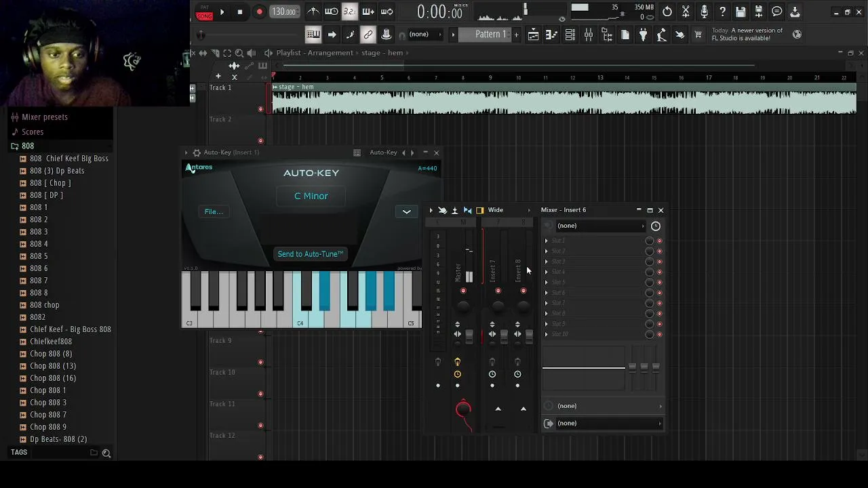Viewport: 868px width, 488px height.
Task: Click the Playlist speaker playback tool
Action: [252, 53]
